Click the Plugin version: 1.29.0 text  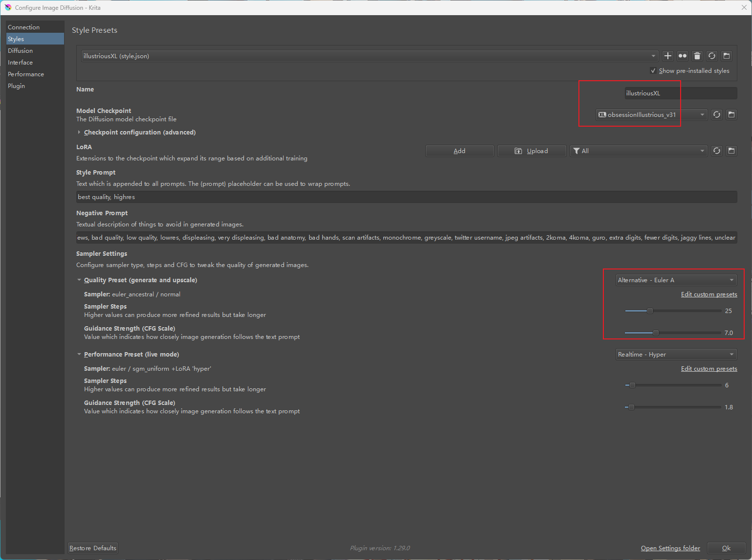click(x=380, y=548)
